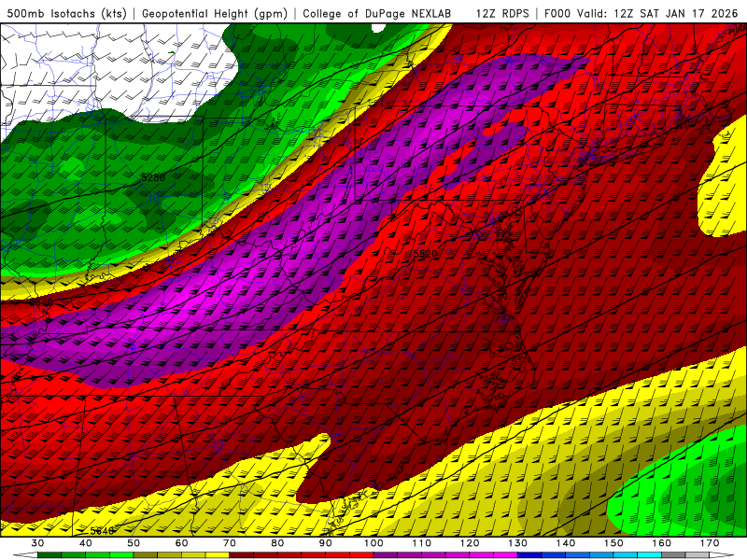
Task: Click the 70 value on color scale
Action: (x=230, y=543)
